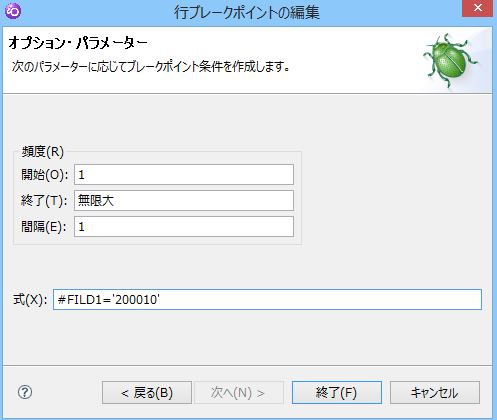The image size is (497, 420).
Task: Click the purple application icon in title bar
Action: (13, 11)
